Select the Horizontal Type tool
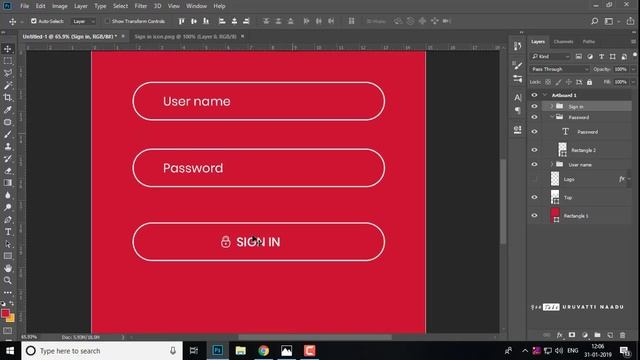 [x=8, y=232]
